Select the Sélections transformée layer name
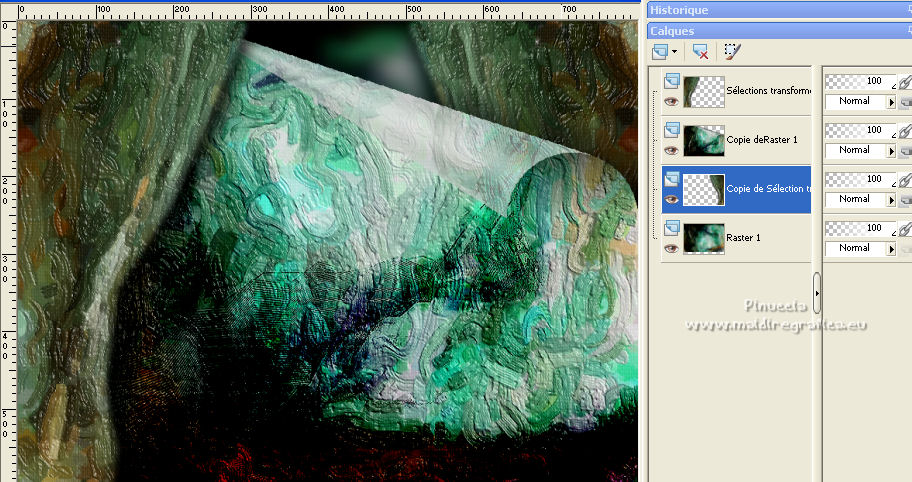This screenshot has width=912, height=482. [x=768, y=91]
